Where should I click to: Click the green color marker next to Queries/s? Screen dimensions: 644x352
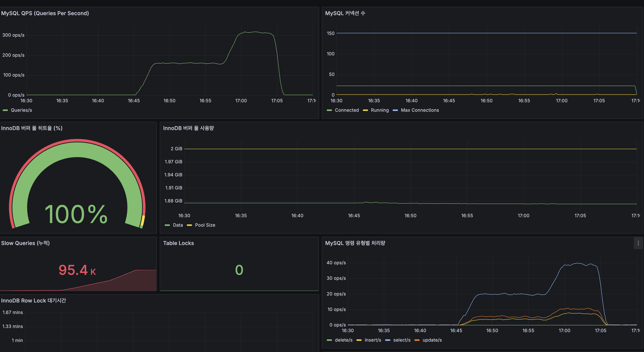pos(5,110)
